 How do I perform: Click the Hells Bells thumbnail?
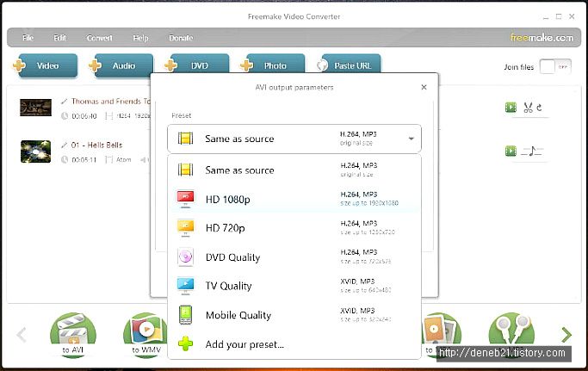35,151
